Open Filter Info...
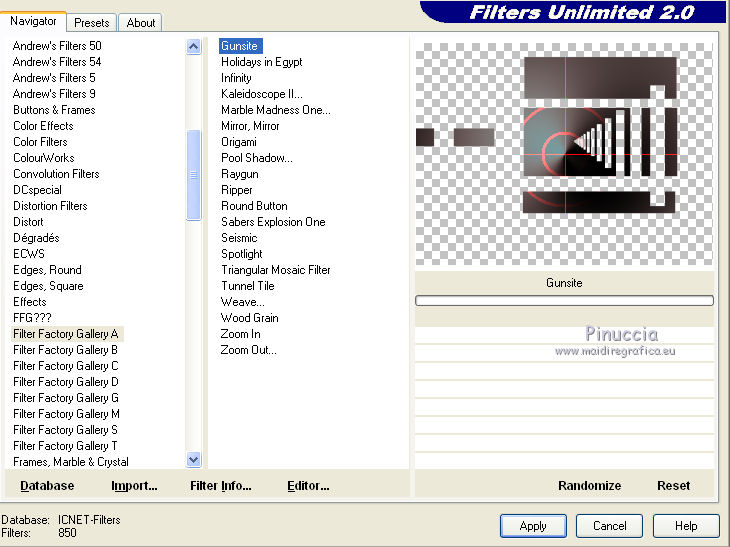This screenshot has height=547, width=730. (221, 486)
